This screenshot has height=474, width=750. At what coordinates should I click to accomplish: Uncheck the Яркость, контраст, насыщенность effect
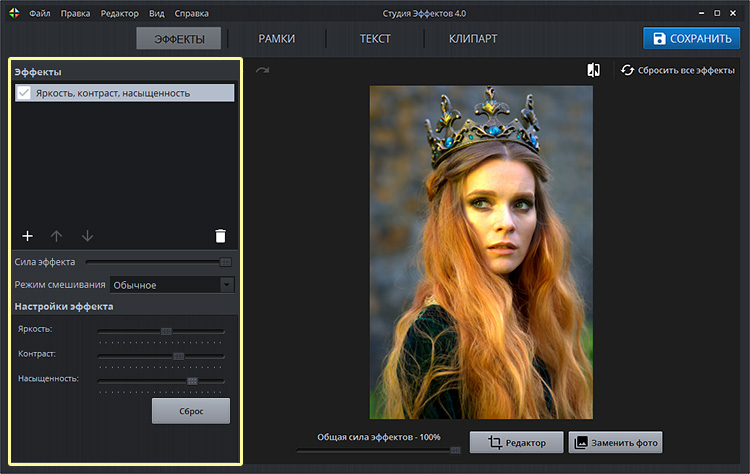point(24,93)
